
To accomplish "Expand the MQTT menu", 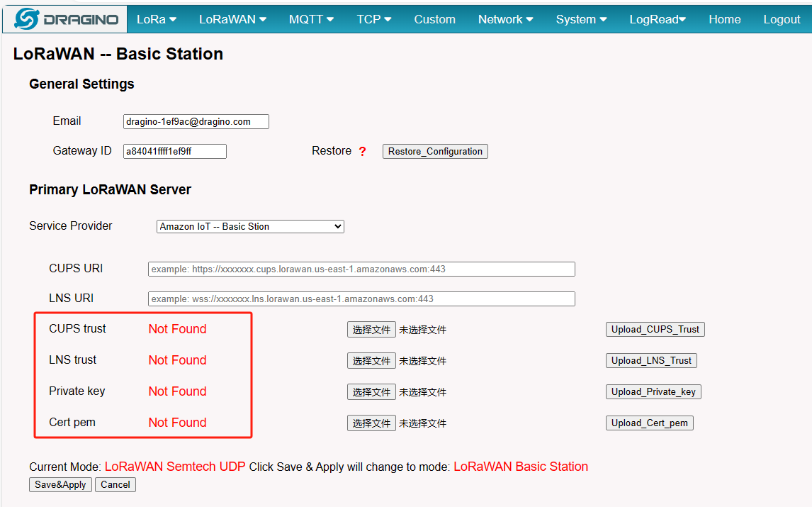I will pos(311,19).
